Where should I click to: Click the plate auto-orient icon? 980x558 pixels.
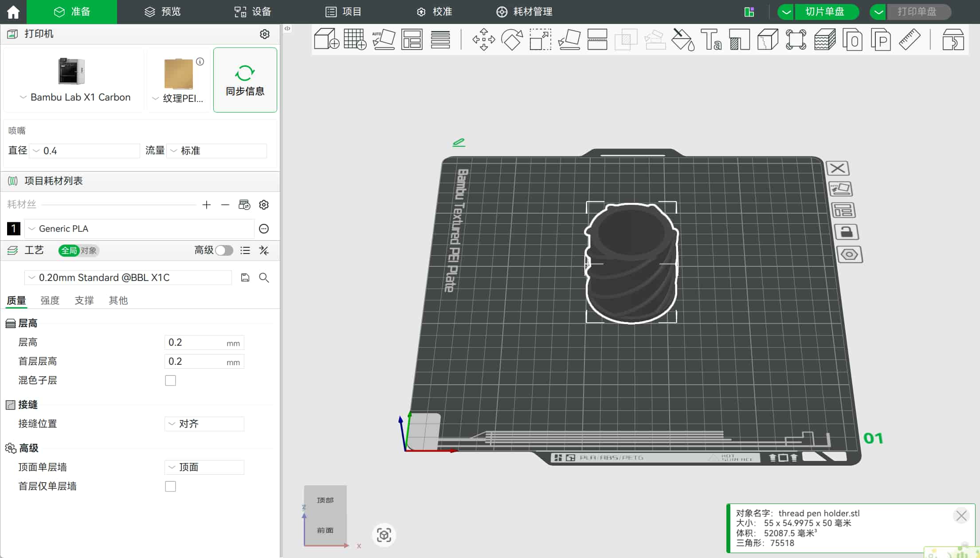(x=841, y=189)
